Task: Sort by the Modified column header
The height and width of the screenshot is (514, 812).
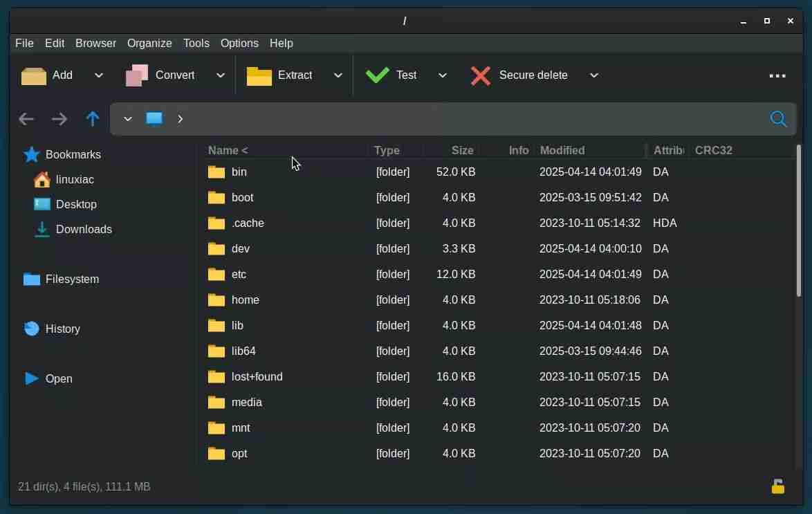Action: tap(562, 150)
